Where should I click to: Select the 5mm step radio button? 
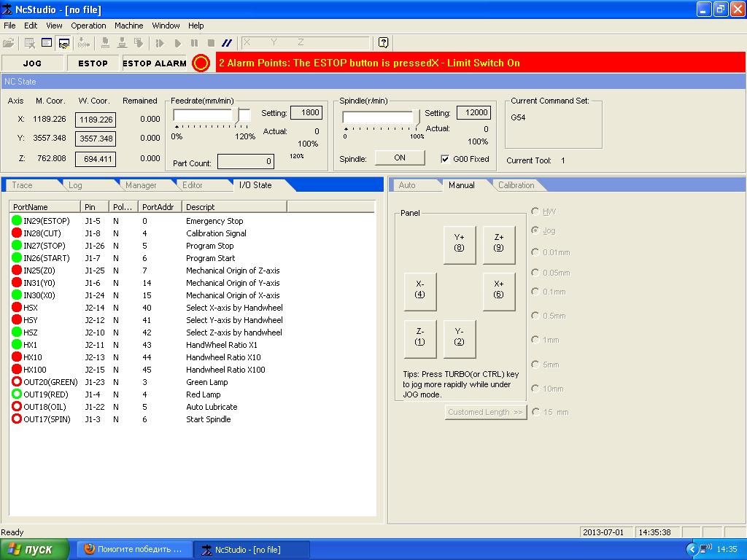pyautogui.click(x=535, y=365)
